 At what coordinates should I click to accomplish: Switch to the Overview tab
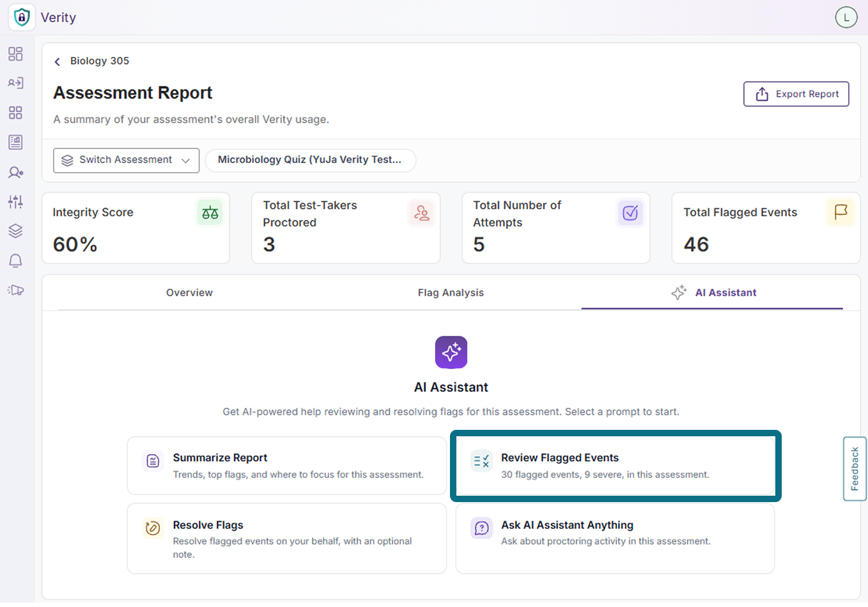coord(189,292)
